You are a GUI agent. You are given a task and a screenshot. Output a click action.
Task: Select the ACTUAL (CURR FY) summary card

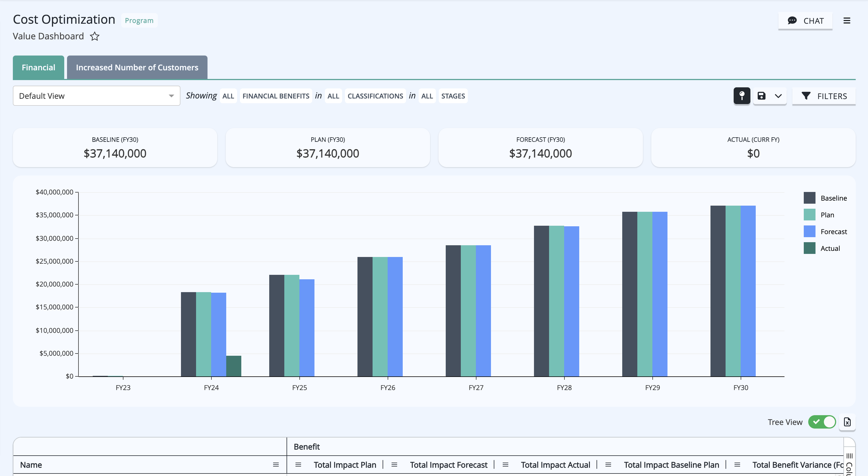coord(753,148)
